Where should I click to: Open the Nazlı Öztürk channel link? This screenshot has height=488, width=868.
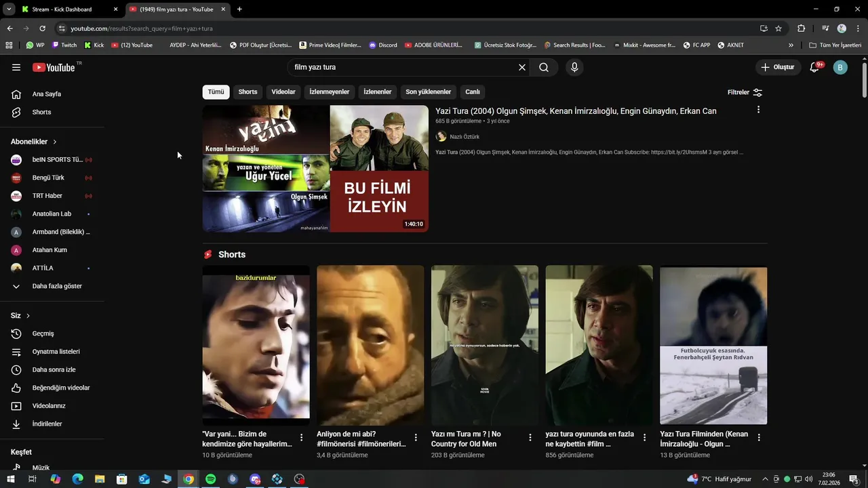click(x=465, y=137)
